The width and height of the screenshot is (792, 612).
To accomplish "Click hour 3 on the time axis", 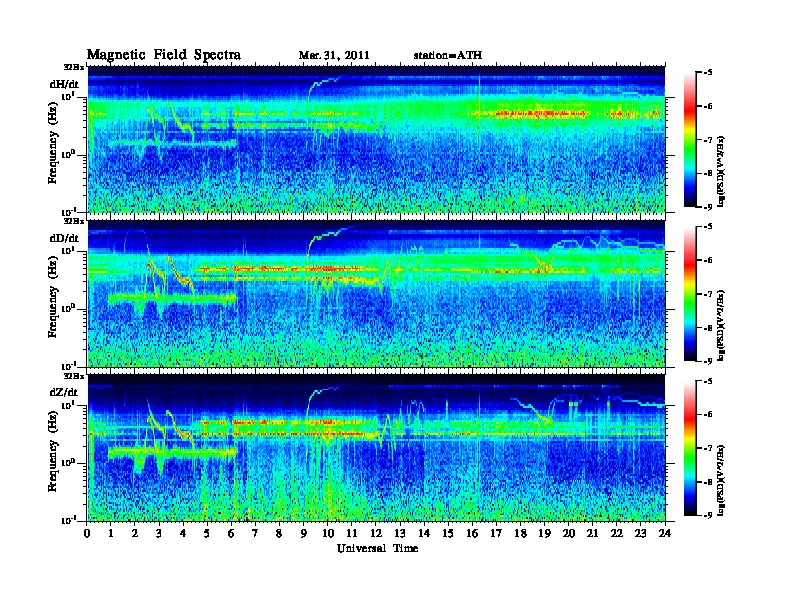I will (160, 533).
